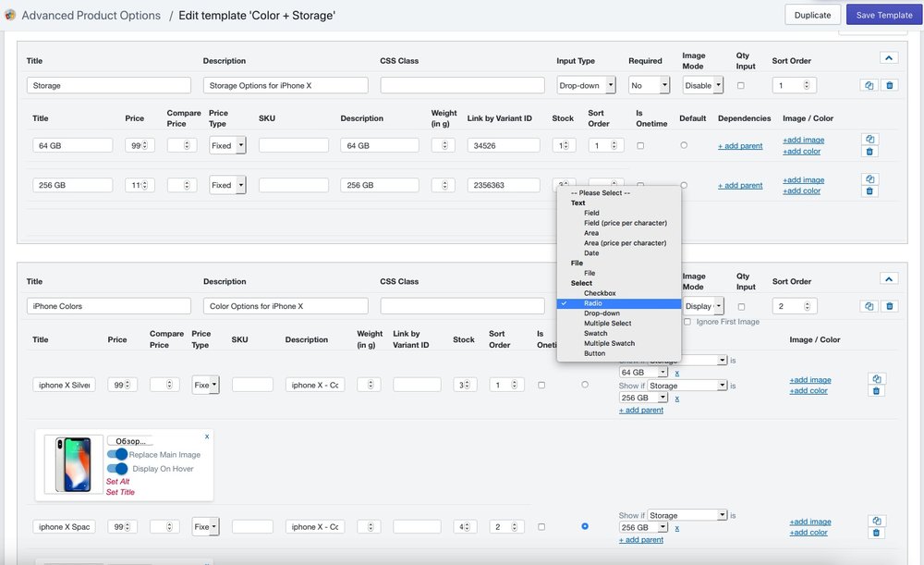Duplicate the 256 GB value row
This screenshot has height=565, width=924.
(x=869, y=178)
